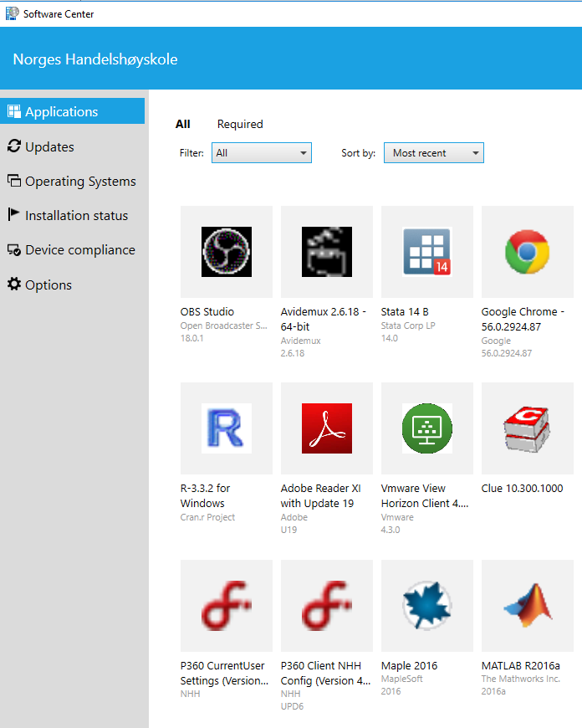This screenshot has width=582, height=728.
Task: Click Adobe Reader XI with Update 19 title
Action: [321, 495]
